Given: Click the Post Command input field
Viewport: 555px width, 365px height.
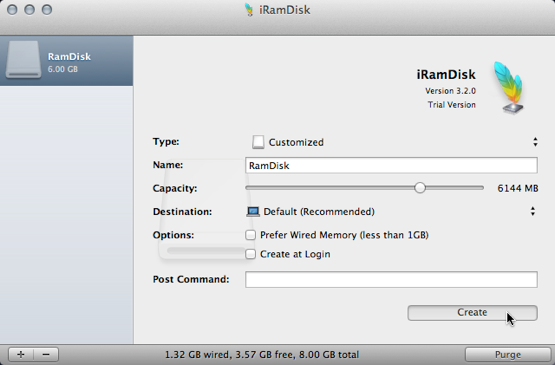Looking at the screenshot, I should (391, 280).
